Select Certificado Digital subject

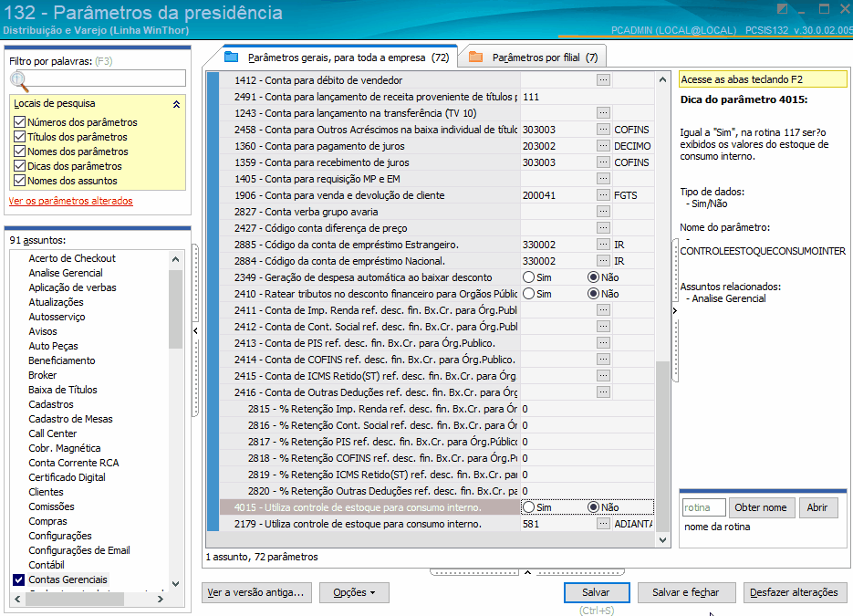coord(67,477)
